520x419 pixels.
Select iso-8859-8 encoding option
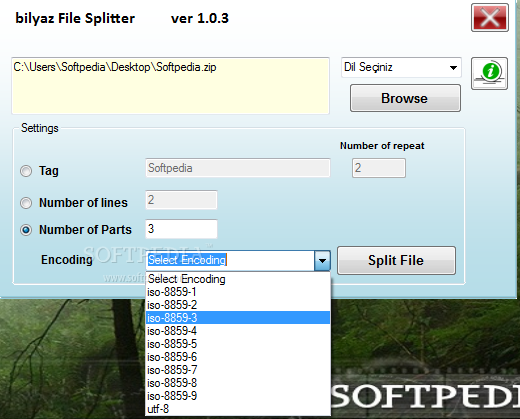point(238,383)
